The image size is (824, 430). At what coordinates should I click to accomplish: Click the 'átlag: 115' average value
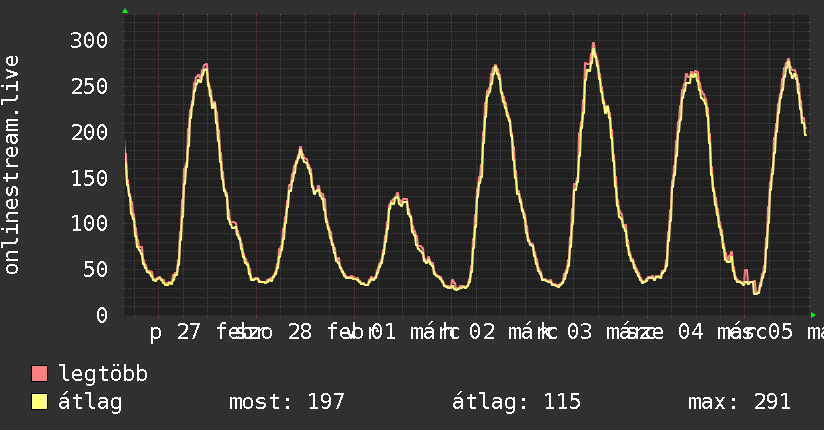516,402
